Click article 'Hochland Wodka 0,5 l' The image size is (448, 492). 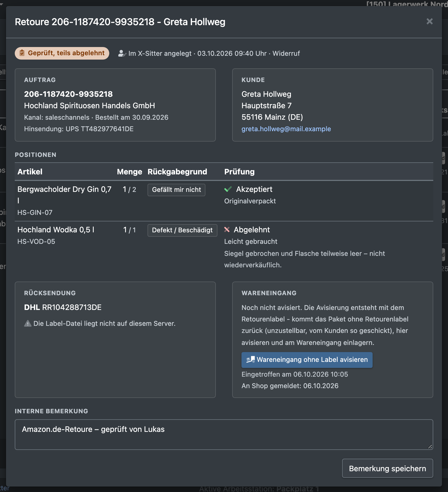coord(56,230)
